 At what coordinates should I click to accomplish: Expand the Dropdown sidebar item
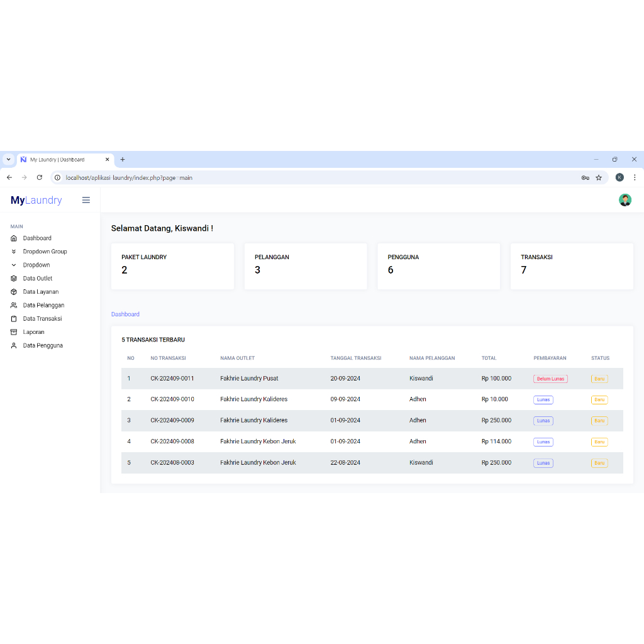coord(36,265)
